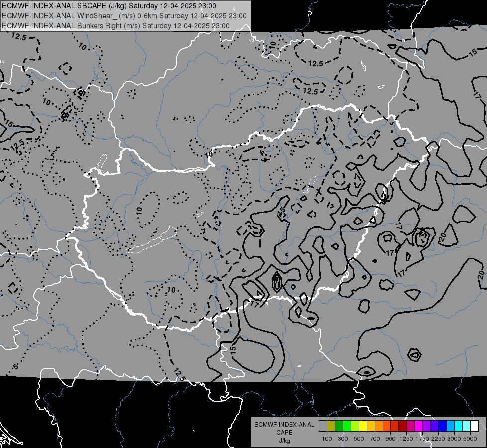Click the ECMWF-INDEX-ANAL label in the legend
The image size is (487, 448).
(284, 425)
